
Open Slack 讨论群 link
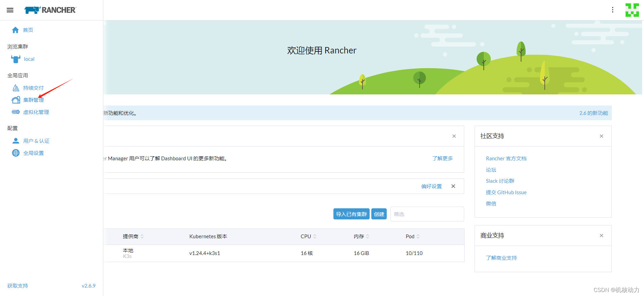pyautogui.click(x=500, y=181)
